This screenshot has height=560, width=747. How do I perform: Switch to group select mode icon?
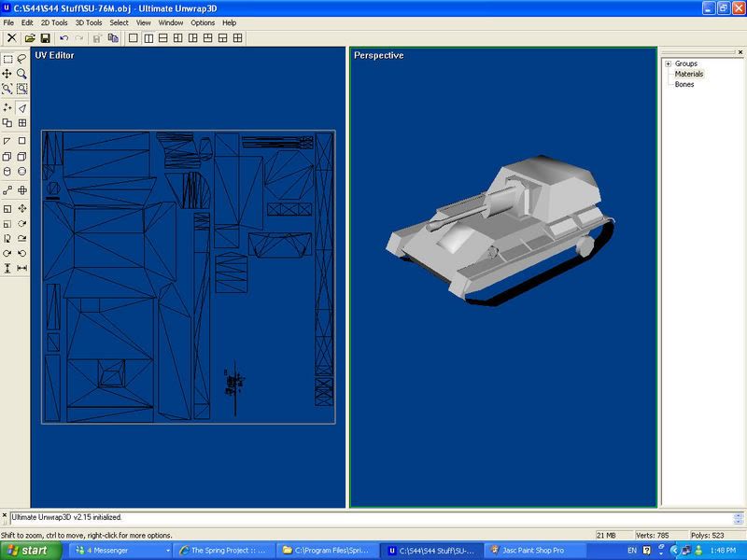point(7,123)
